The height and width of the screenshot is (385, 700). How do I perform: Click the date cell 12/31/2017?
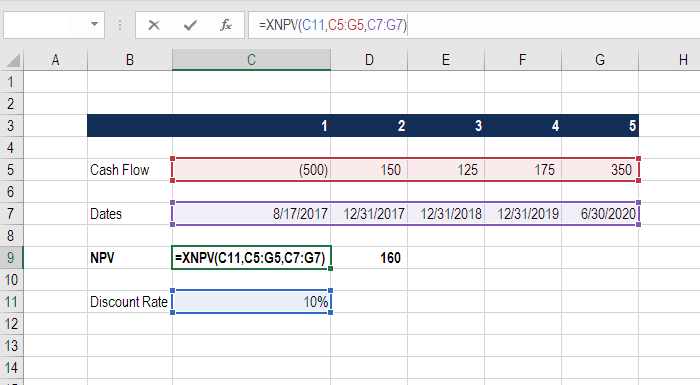click(369, 213)
